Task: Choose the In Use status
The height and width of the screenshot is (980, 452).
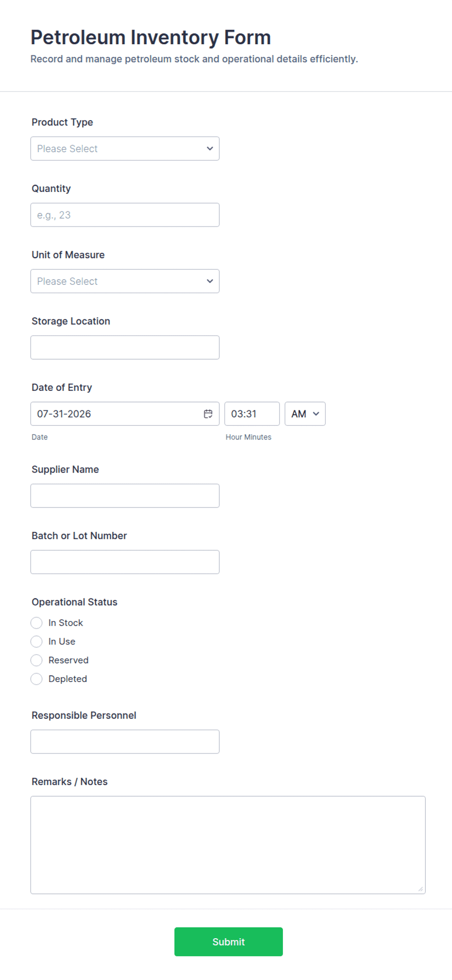Action: point(36,642)
